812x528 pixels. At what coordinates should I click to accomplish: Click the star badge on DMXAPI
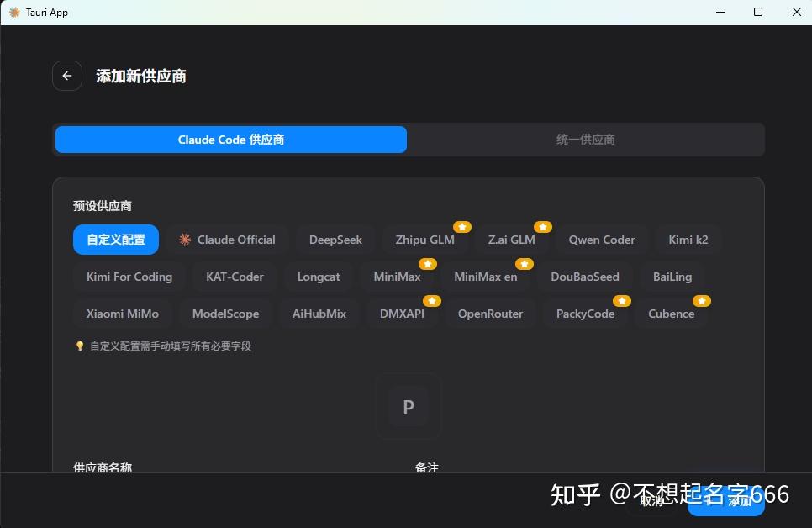coord(432,300)
